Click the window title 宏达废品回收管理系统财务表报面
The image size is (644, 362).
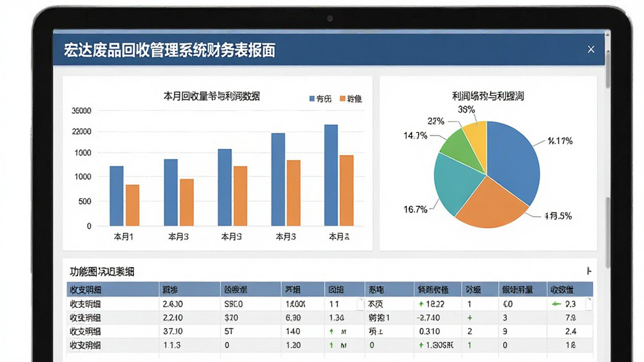[170, 50]
